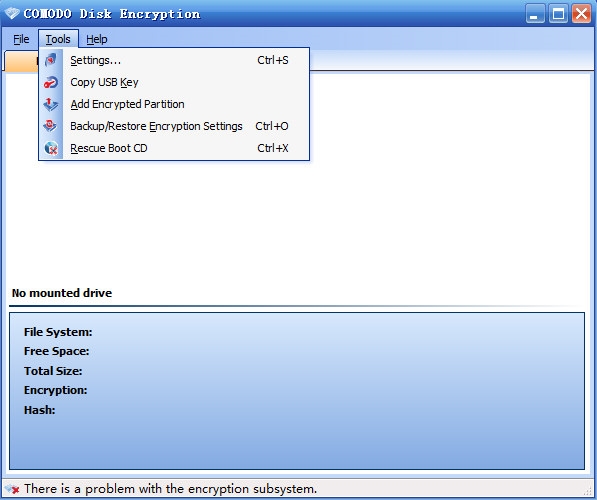
Task: Click the 'Encryption:' label
Action: (x=56, y=390)
